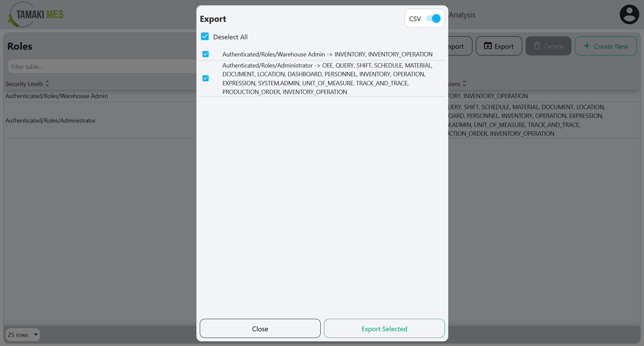The height and width of the screenshot is (346, 644).
Task: Uncheck the Warehouse Admin export row
Action: coord(205,54)
